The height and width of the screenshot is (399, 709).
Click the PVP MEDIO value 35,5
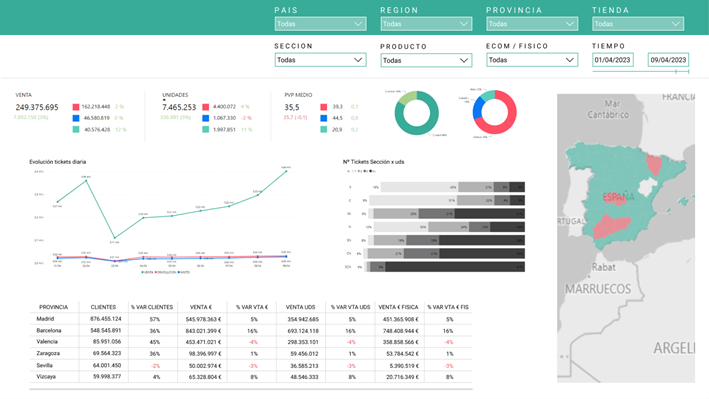(292, 107)
